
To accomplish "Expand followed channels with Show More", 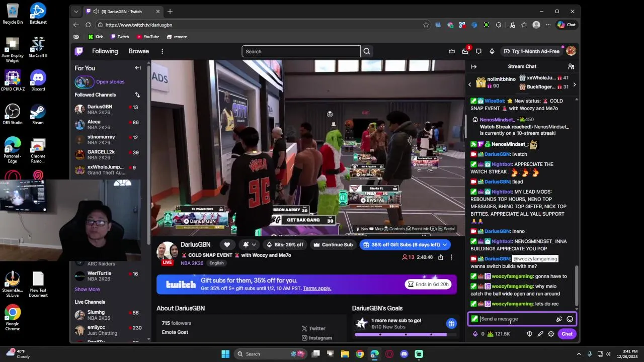I will 87,289.
